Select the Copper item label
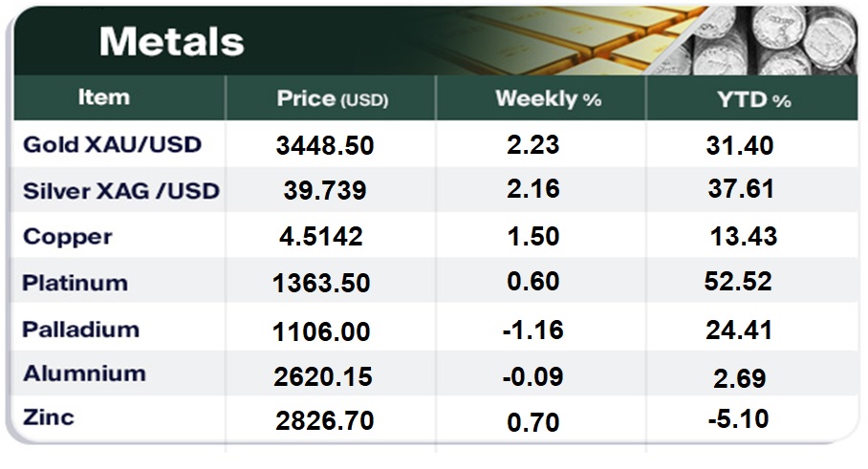Screen dimensions: 868x469 67,237
